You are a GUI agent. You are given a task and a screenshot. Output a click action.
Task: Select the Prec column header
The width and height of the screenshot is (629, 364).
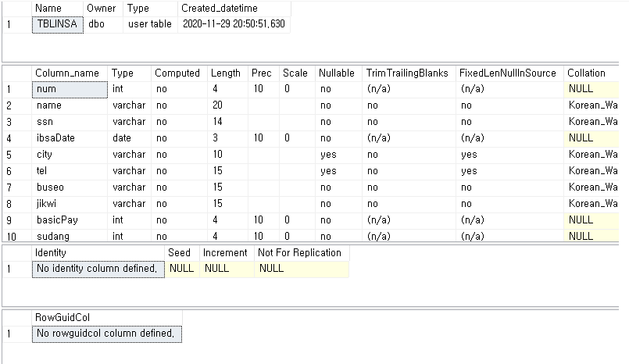[x=263, y=73]
